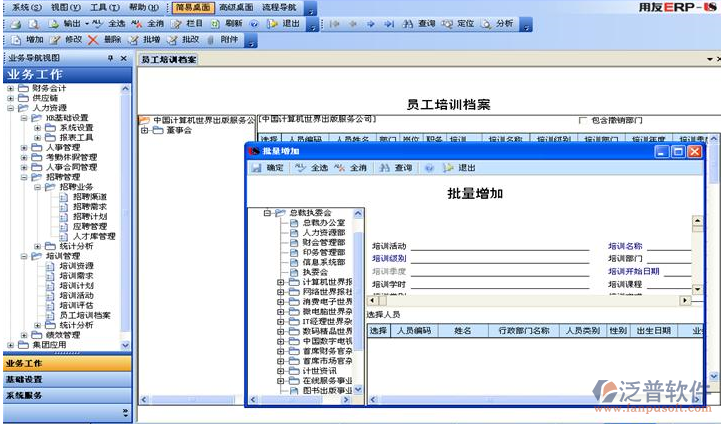This screenshot has width=722, height=424.
Task: Click the 附件 (Attachment) toolbar icon
Action: tap(209, 40)
